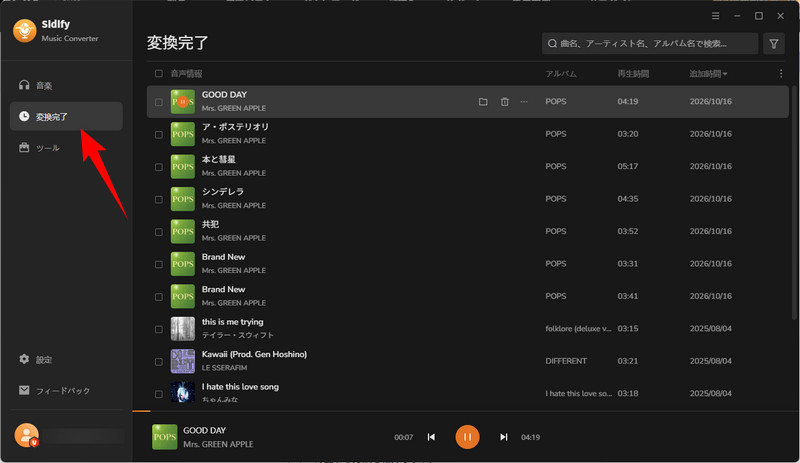Toggle the select-all checkbox in the header
This screenshot has height=463, width=800.
coord(159,74)
